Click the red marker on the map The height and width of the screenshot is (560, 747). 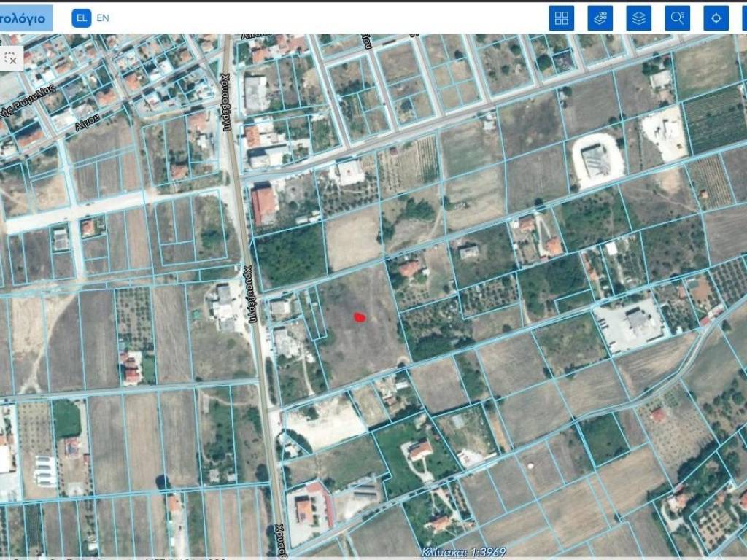[359, 316]
